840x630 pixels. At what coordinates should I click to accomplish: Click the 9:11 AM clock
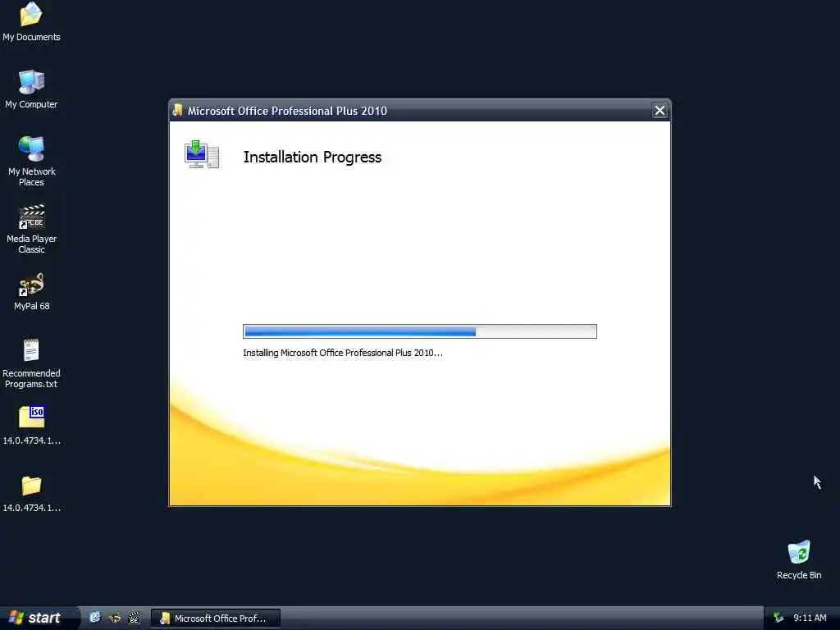point(810,618)
